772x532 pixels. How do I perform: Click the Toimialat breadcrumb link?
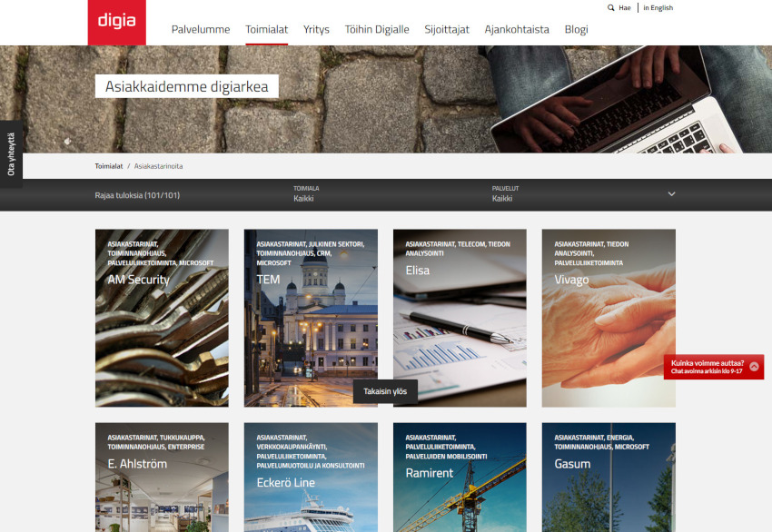[x=109, y=166]
